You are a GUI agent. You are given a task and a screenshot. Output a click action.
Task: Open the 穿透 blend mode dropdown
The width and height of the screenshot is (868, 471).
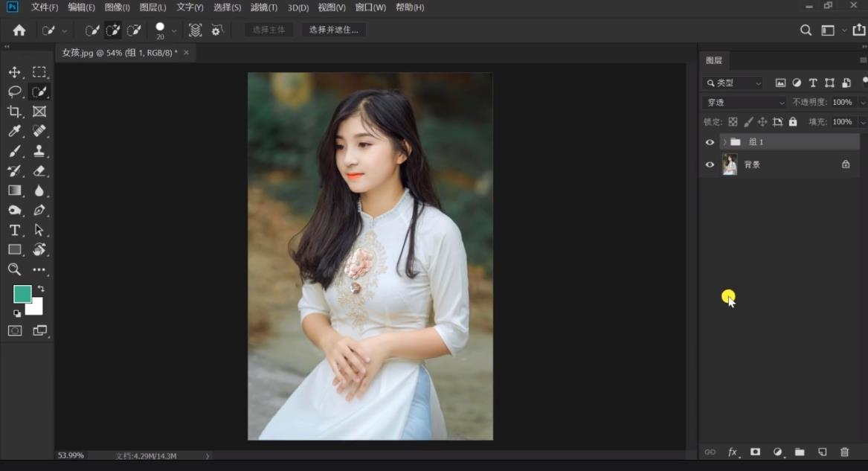[744, 102]
